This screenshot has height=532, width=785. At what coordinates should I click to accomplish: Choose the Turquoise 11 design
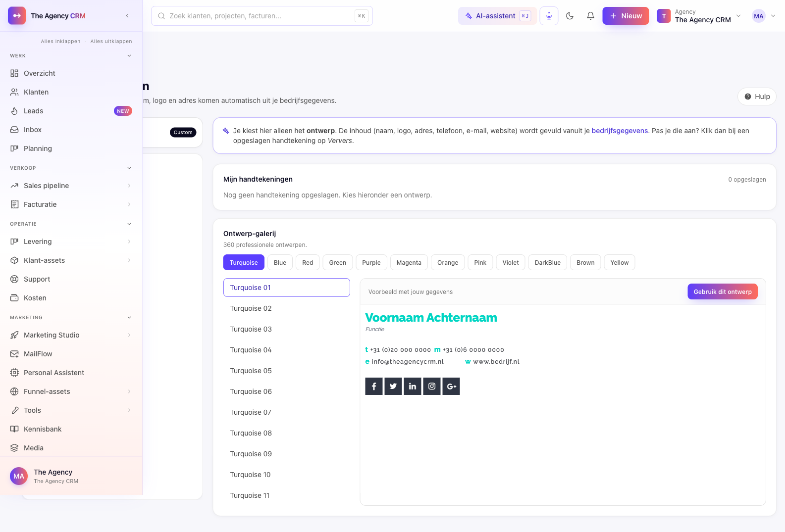(x=287, y=495)
